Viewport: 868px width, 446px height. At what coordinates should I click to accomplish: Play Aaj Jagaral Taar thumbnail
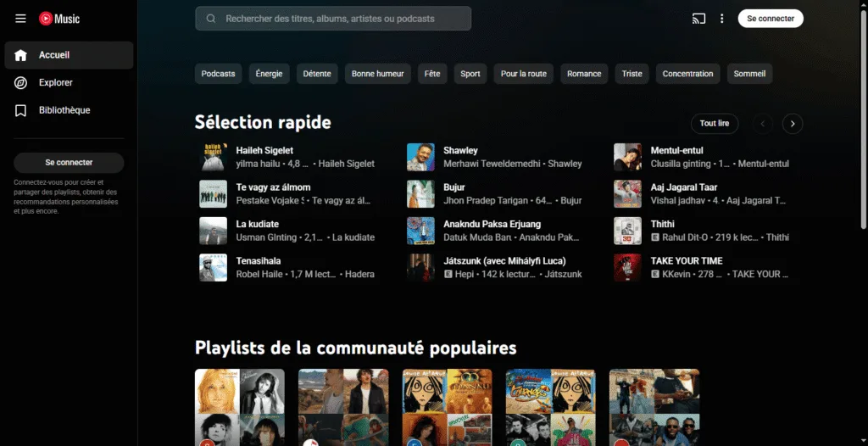[x=628, y=194]
